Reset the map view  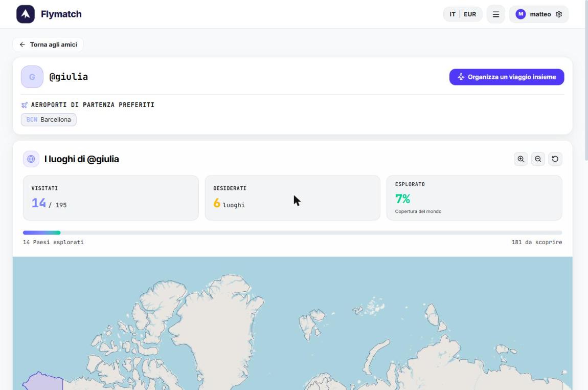point(555,159)
